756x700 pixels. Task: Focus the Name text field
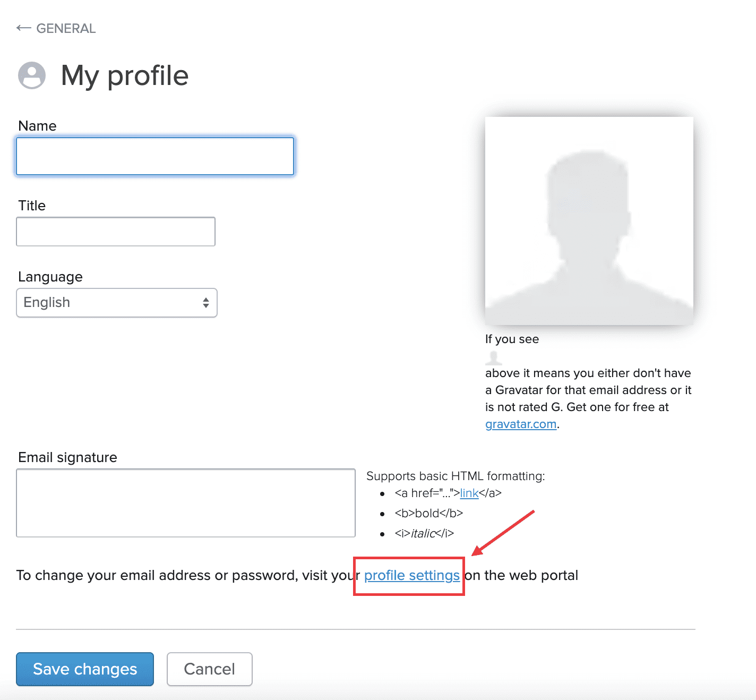tap(155, 156)
